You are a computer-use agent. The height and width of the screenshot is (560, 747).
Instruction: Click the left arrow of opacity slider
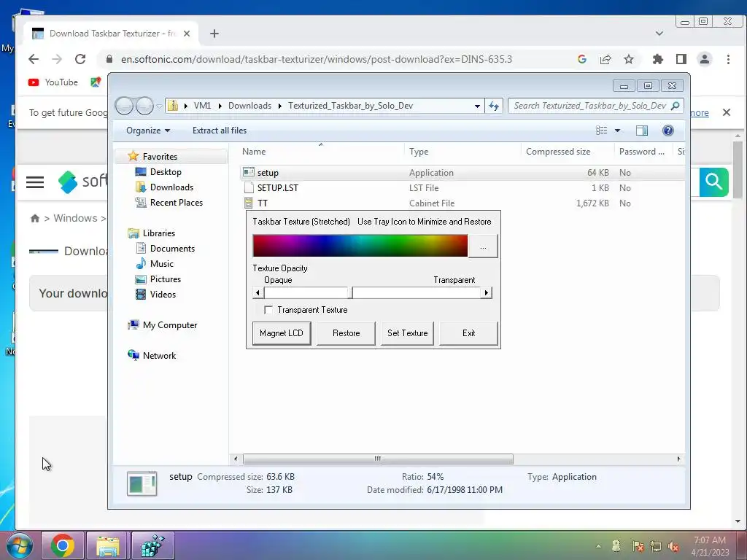[x=258, y=292]
